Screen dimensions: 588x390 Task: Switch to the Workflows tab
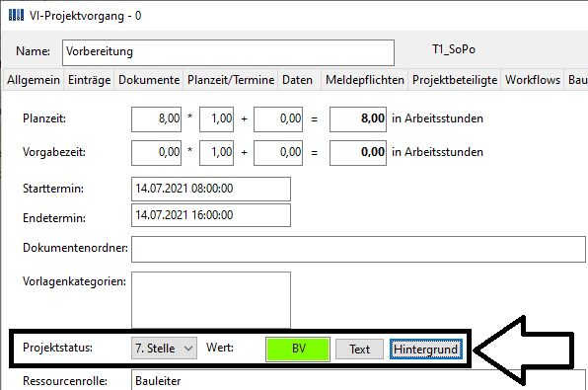pos(533,80)
